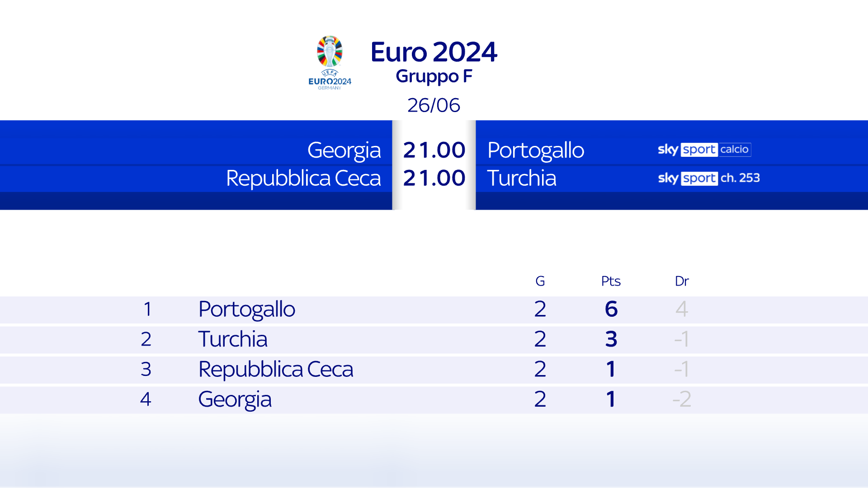868x488 pixels.
Task: Click the Sky Sport ch. 253 logo
Action: [708, 178]
